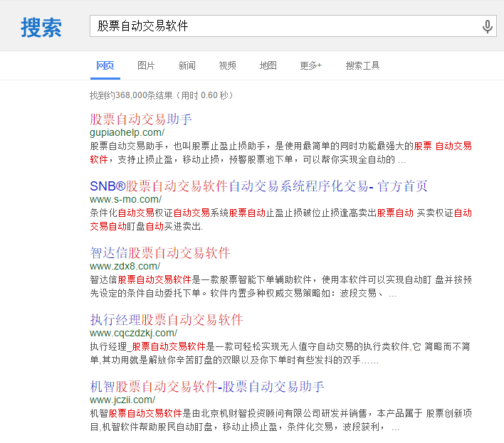Click the snippet starting 条件化自动交易权证
The height and width of the screenshot is (443, 504).
(280, 220)
